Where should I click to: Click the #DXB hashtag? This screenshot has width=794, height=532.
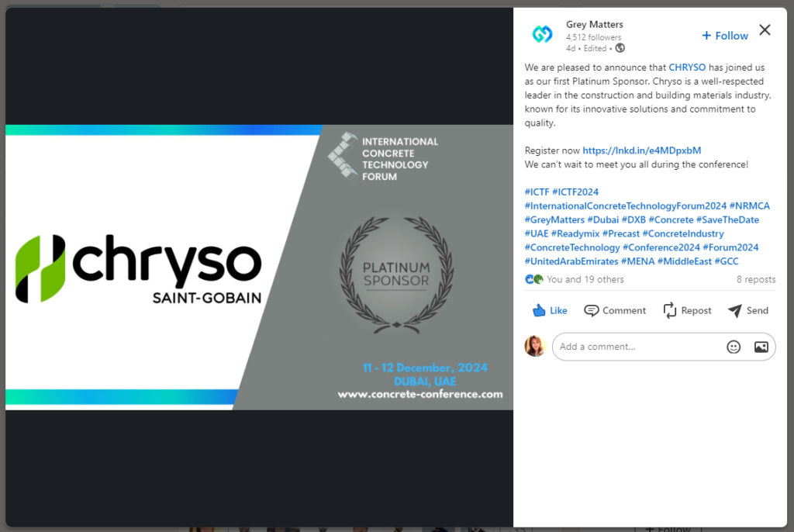pos(634,220)
